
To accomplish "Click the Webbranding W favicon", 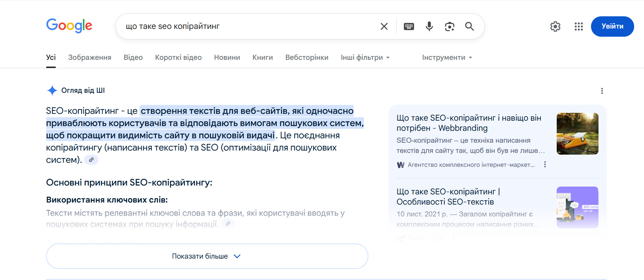I will (x=401, y=165).
